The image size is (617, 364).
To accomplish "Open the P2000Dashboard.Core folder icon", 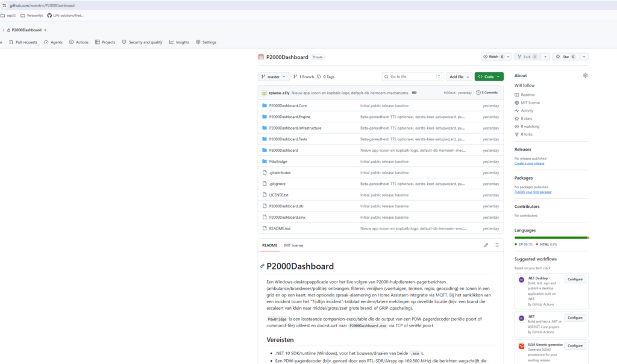I will (265, 105).
